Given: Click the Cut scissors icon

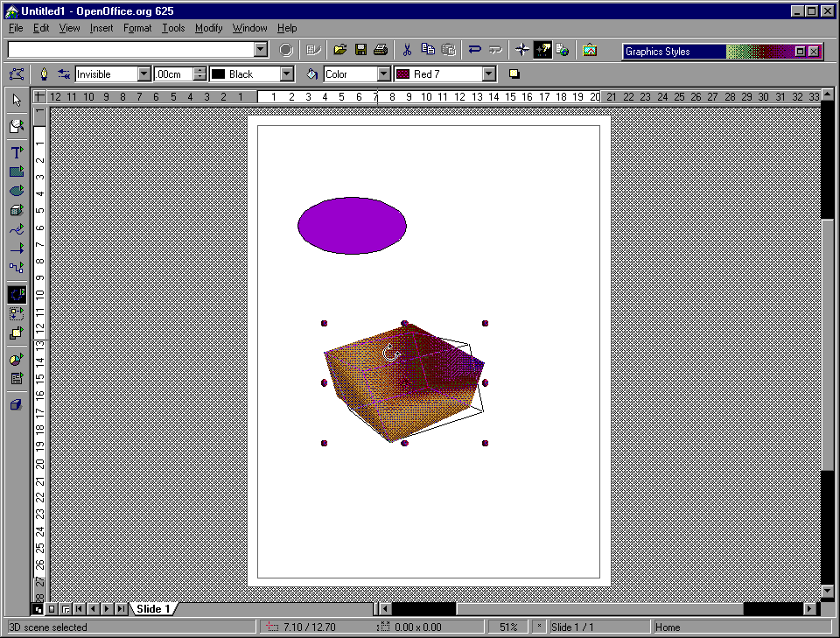Looking at the screenshot, I should coord(407,50).
